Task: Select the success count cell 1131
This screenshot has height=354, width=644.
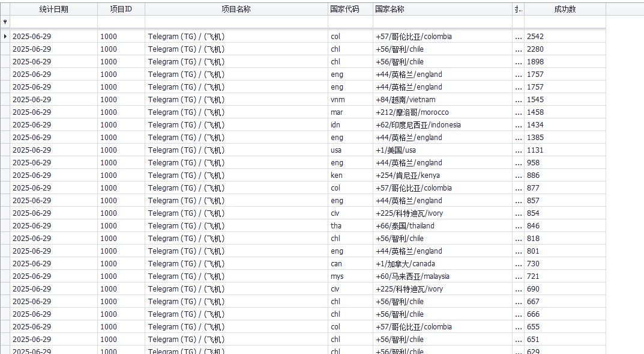Action: 565,150
